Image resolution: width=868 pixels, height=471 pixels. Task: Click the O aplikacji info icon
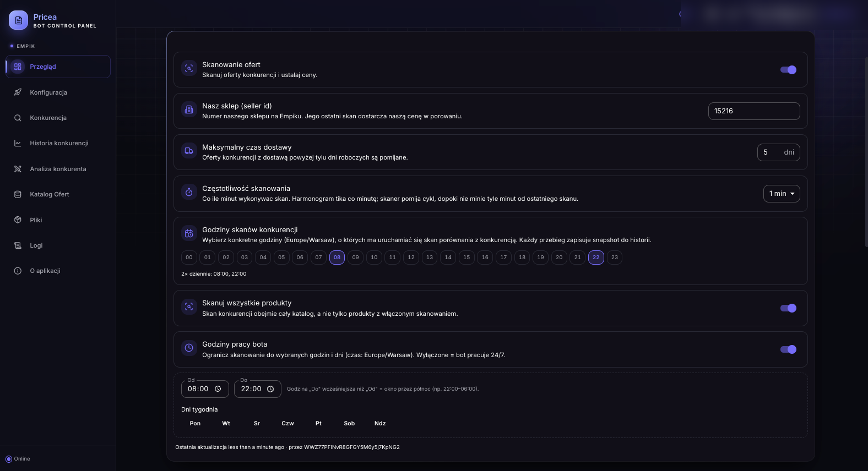(x=18, y=271)
